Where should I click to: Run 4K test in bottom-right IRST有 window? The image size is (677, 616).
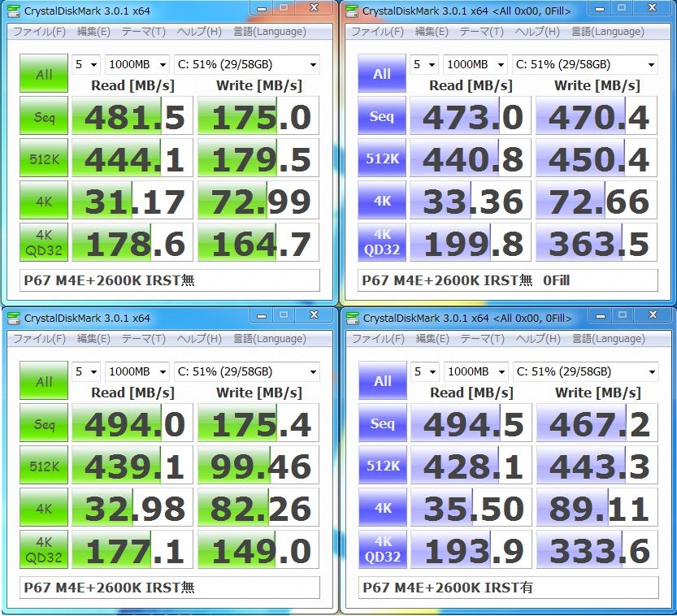(x=383, y=507)
